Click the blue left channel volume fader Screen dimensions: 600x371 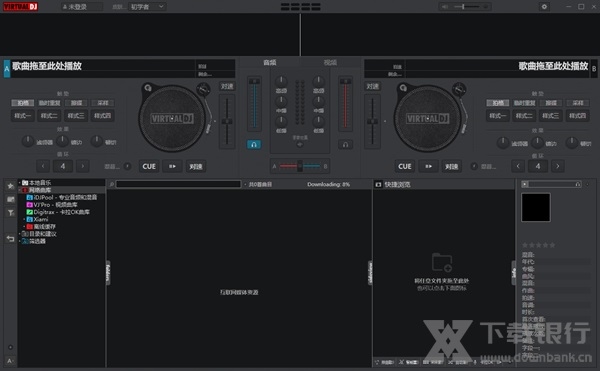pyautogui.click(x=254, y=104)
